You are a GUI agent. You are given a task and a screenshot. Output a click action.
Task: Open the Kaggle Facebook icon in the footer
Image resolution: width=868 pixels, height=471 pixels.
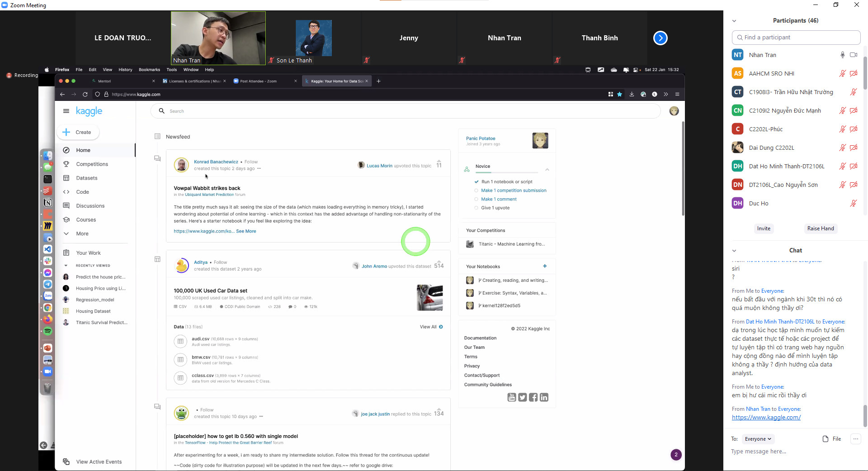[x=533, y=397]
